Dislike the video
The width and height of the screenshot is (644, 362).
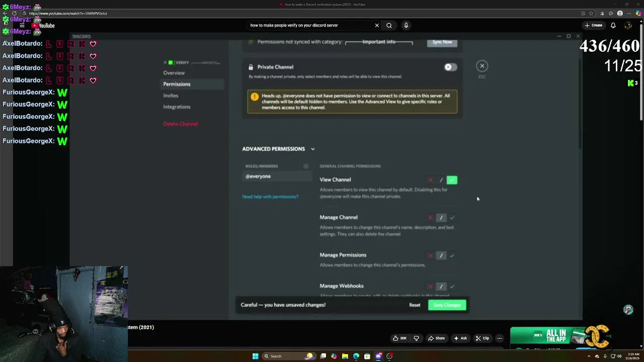[416, 338]
